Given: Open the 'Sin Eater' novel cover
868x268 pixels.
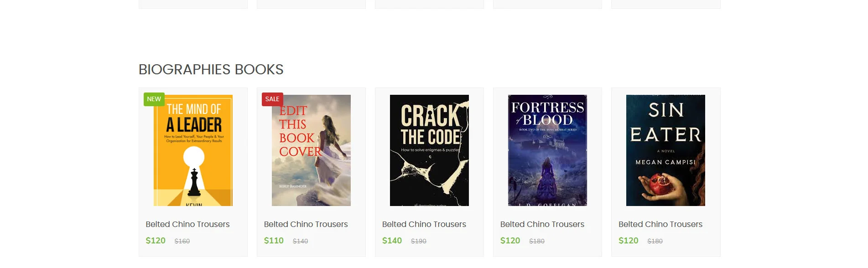Looking at the screenshot, I should pos(665,150).
